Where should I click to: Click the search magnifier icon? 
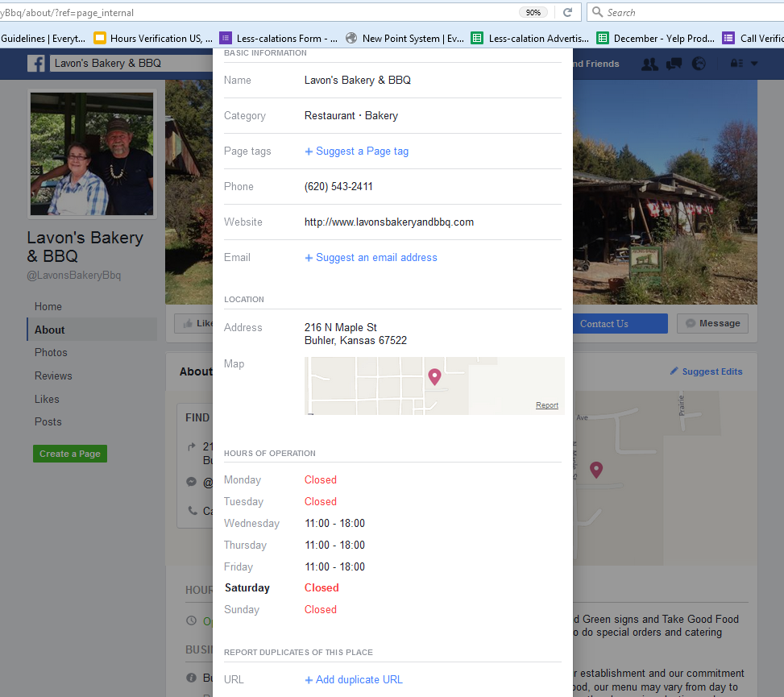[x=597, y=11]
